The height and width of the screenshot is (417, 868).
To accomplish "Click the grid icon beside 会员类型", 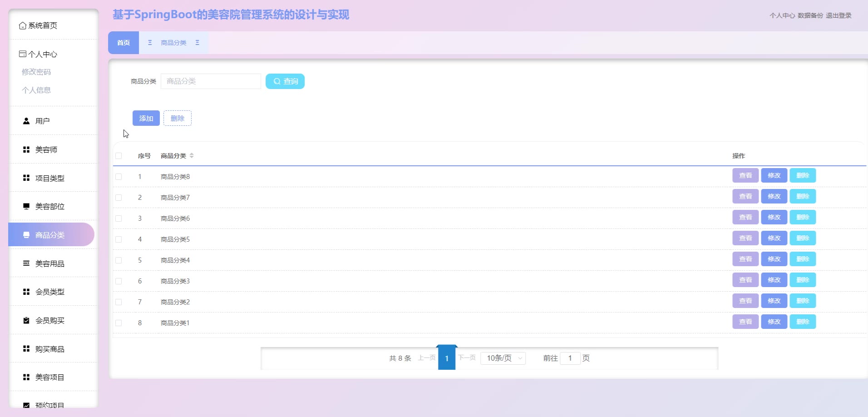I will [26, 292].
